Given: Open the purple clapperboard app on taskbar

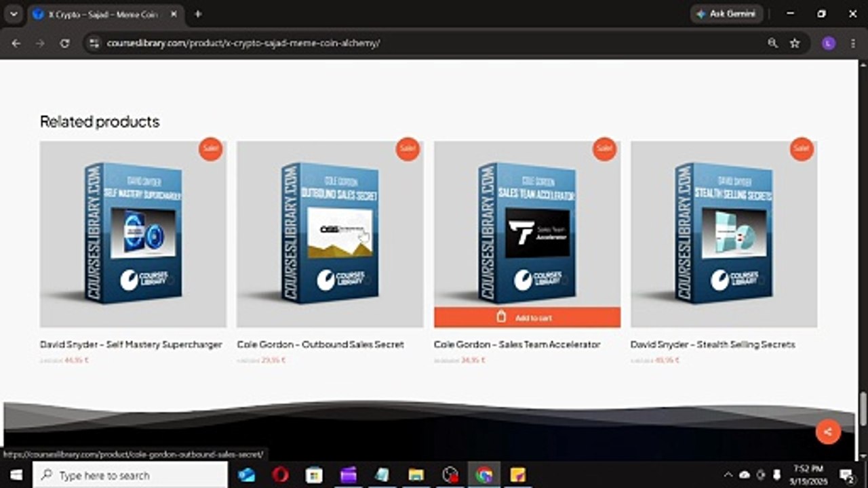Looking at the screenshot, I should pos(349,475).
